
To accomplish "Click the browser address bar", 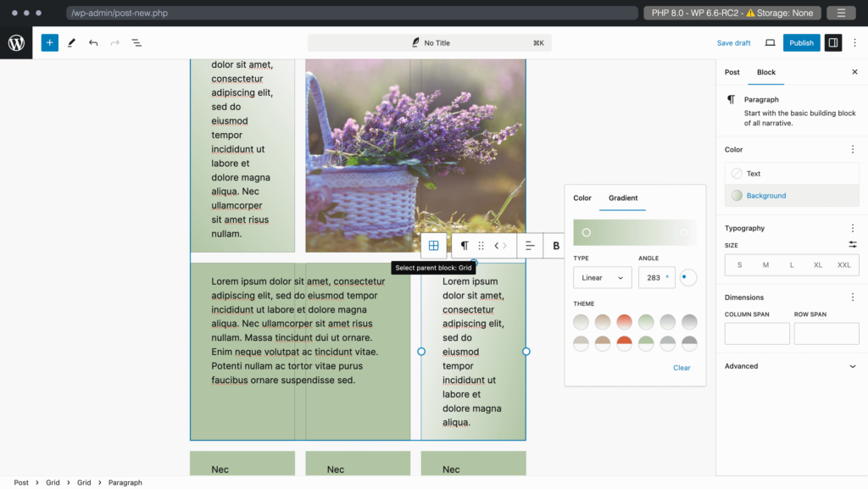I will 352,13.
